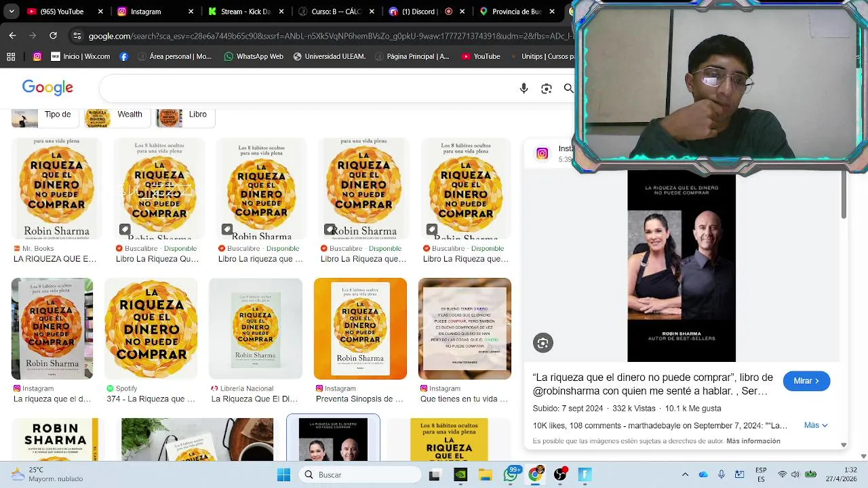Click the 'Mirar' button in preview panel
Viewport: 868px width, 488px height.
click(806, 381)
